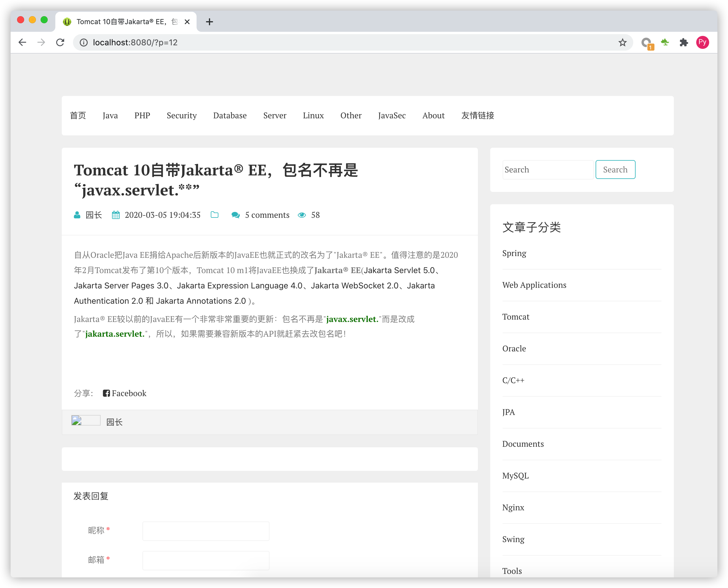
Task: Focus the sidebar Search text field
Action: (548, 170)
